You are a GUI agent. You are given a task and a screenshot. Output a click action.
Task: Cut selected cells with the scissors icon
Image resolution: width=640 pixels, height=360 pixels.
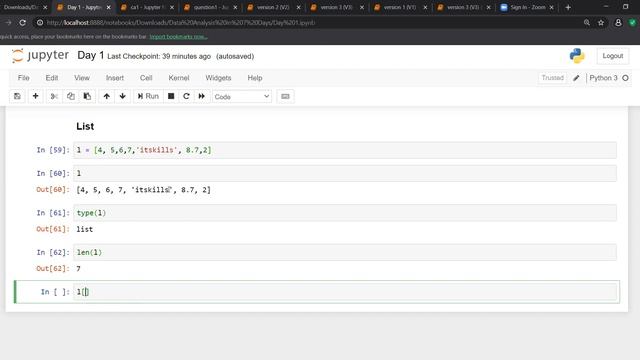(54, 96)
